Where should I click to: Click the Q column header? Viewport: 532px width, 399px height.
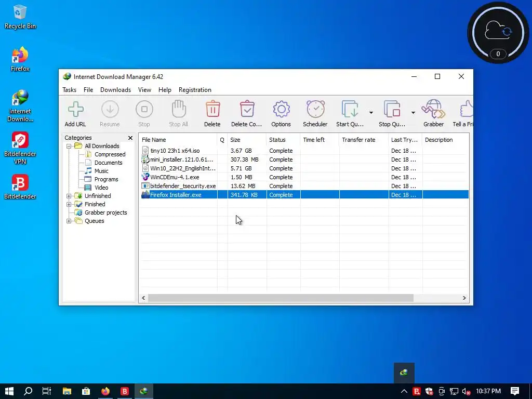point(222,140)
